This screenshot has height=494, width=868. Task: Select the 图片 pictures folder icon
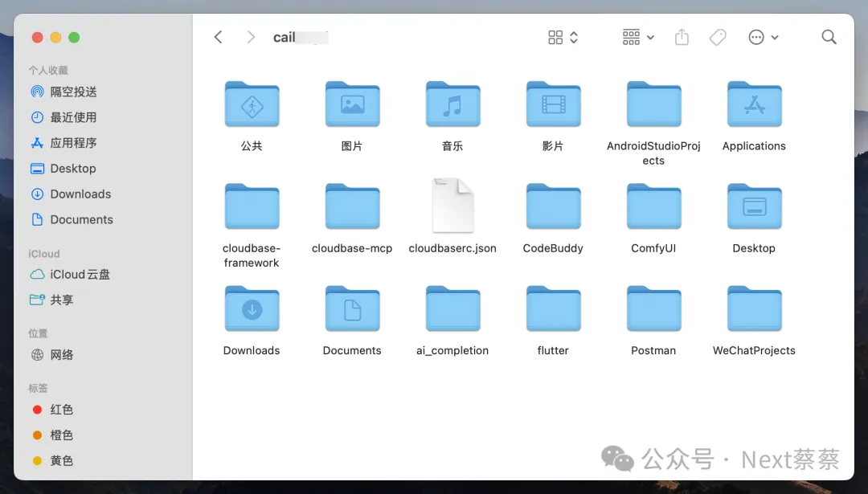tap(352, 104)
